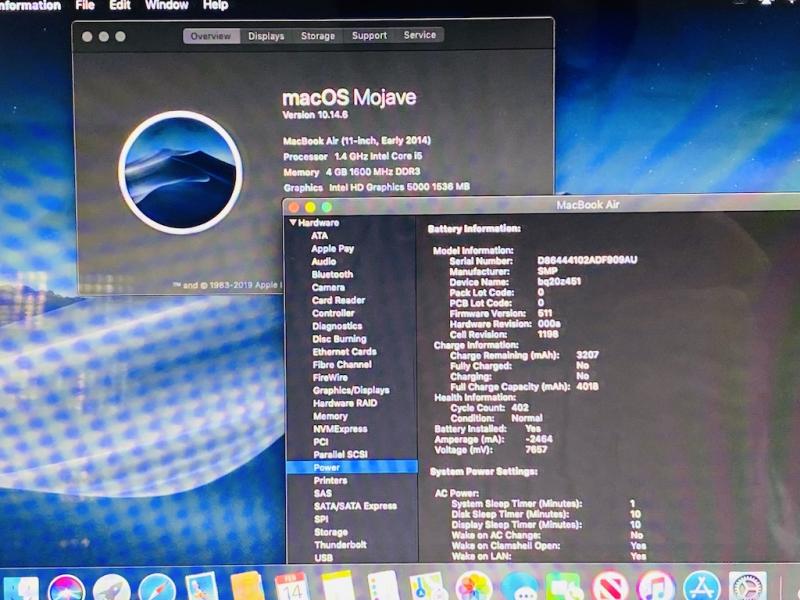Select Card Reader in the sidebar
The image size is (800, 600).
[338, 300]
